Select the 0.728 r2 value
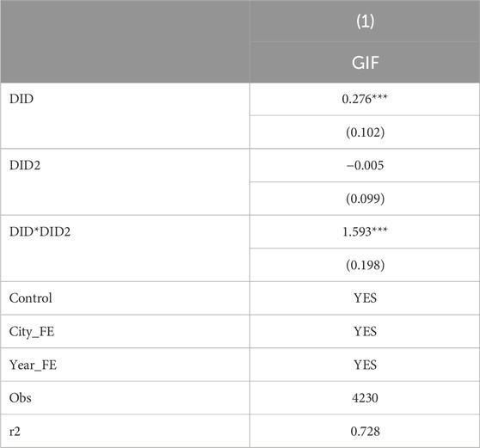Screen dimensions: 480x448 365,431
